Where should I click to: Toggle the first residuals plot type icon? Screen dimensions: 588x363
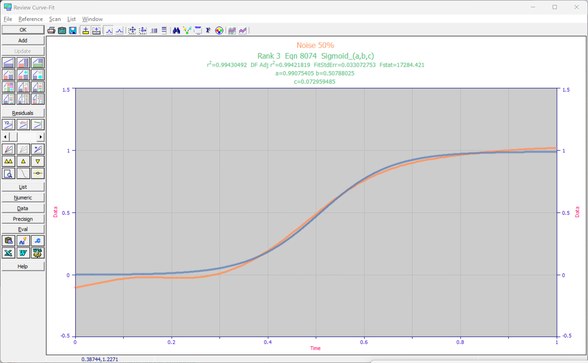click(x=8, y=124)
